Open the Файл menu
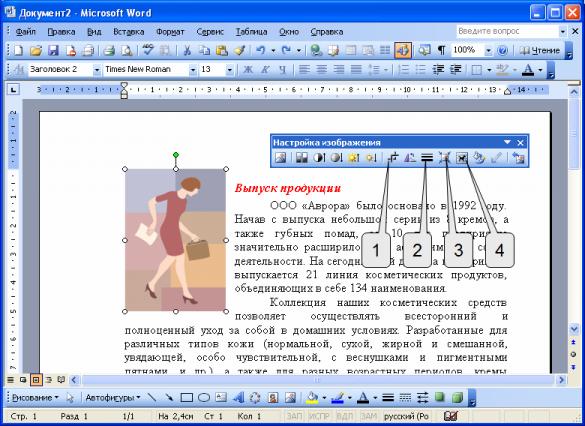The width and height of the screenshot is (585, 426). (25, 32)
